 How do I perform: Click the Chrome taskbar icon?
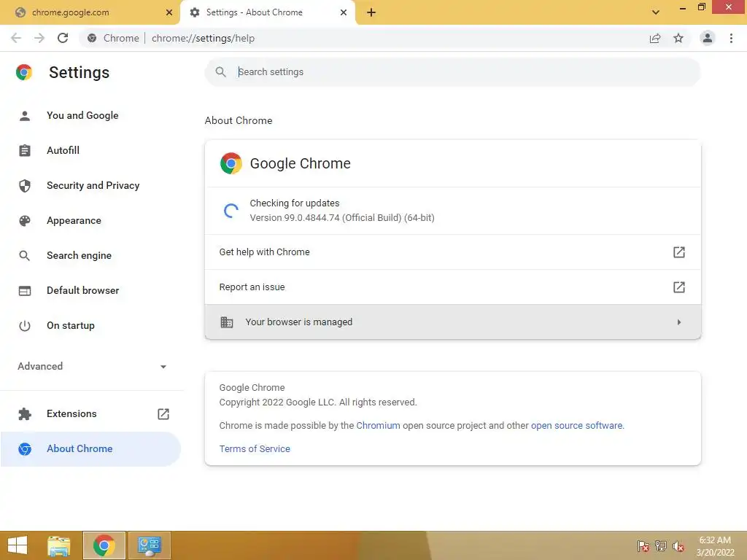click(x=104, y=545)
